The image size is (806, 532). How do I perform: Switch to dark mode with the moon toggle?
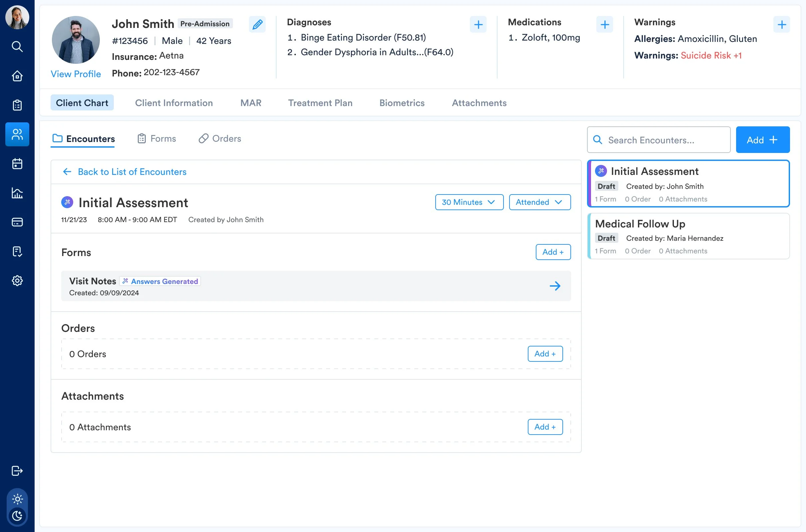pos(17,516)
